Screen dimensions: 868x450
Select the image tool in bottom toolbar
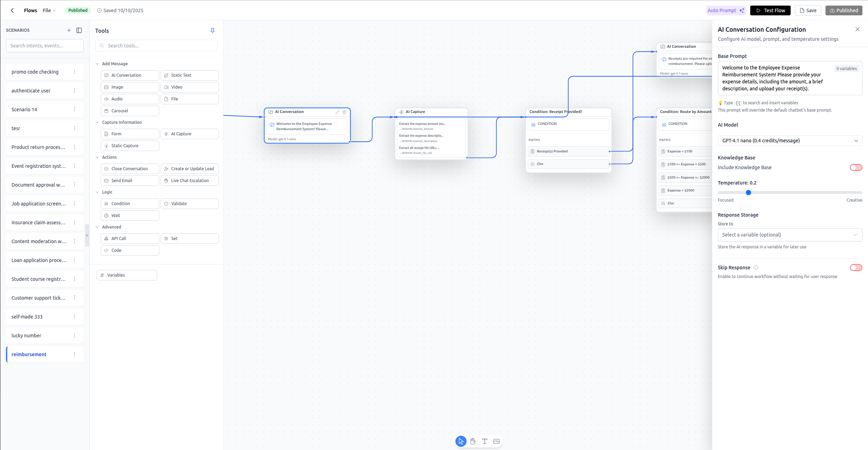[x=497, y=441]
